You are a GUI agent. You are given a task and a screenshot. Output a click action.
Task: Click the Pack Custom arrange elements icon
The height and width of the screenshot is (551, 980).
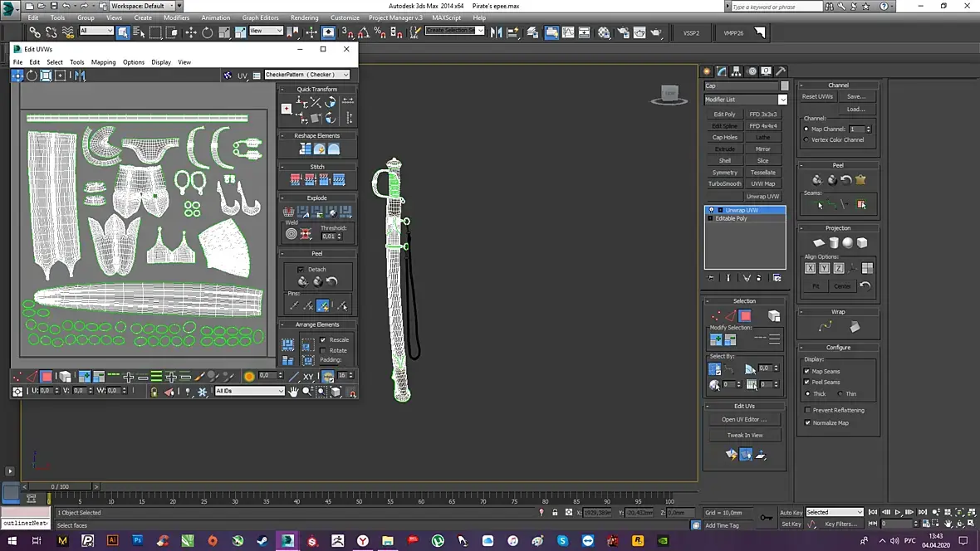(288, 344)
